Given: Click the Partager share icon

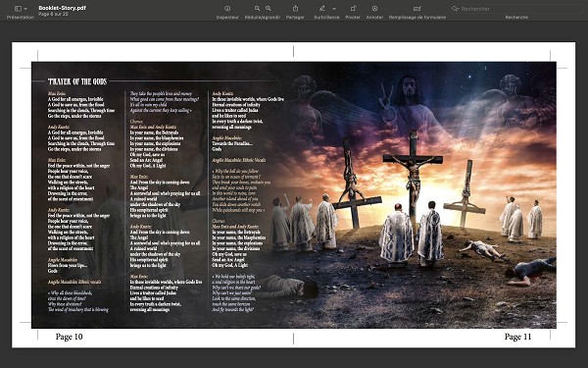Looking at the screenshot, I should pos(295,8).
